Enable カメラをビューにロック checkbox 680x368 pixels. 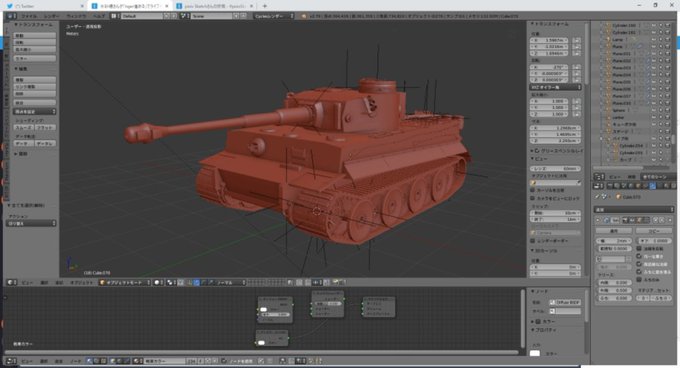coord(533,198)
